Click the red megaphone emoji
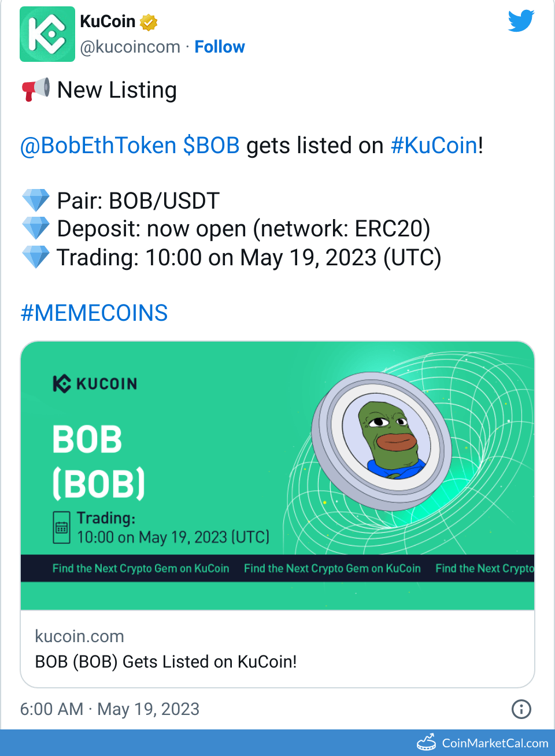The image size is (555, 756). [x=36, y=90]
